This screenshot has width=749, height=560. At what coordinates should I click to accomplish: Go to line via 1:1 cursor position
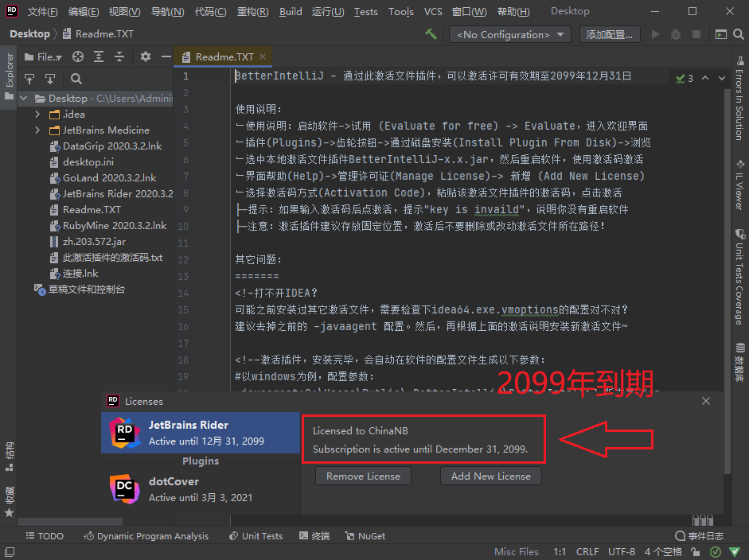560,552
